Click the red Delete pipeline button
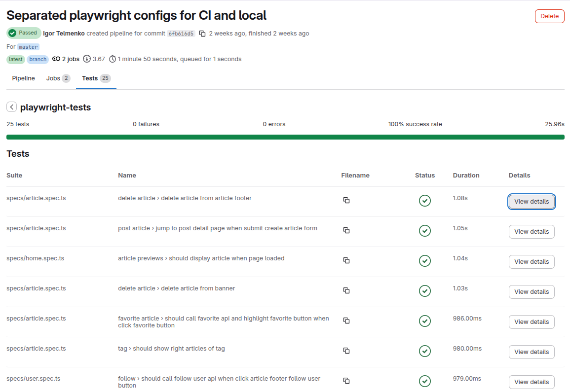Viewport: 570px width, 392px height. pyautogui.click(x=549, y=16)
